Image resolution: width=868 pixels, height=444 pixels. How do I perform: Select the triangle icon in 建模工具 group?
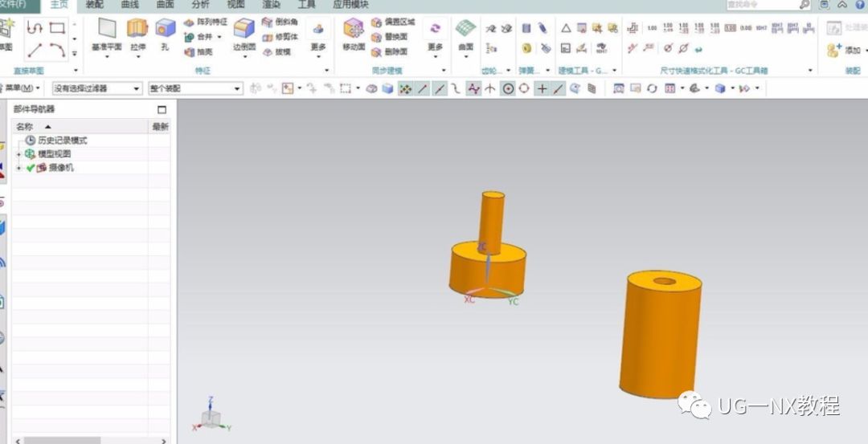point(566,28)
